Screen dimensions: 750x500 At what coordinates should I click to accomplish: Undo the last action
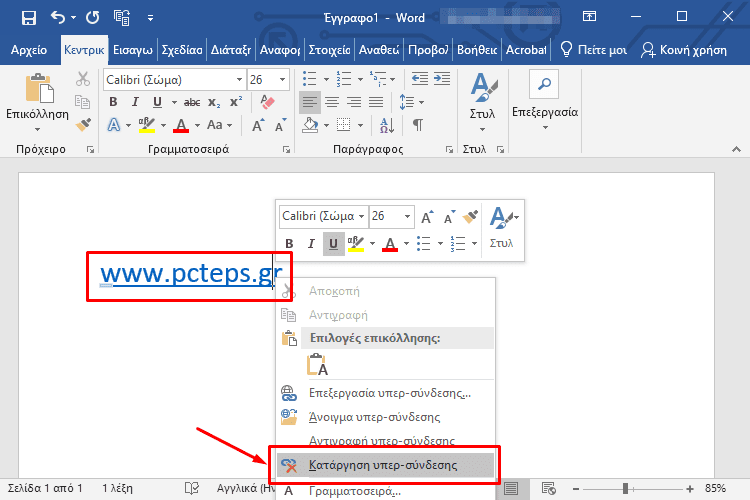point(58,18)
